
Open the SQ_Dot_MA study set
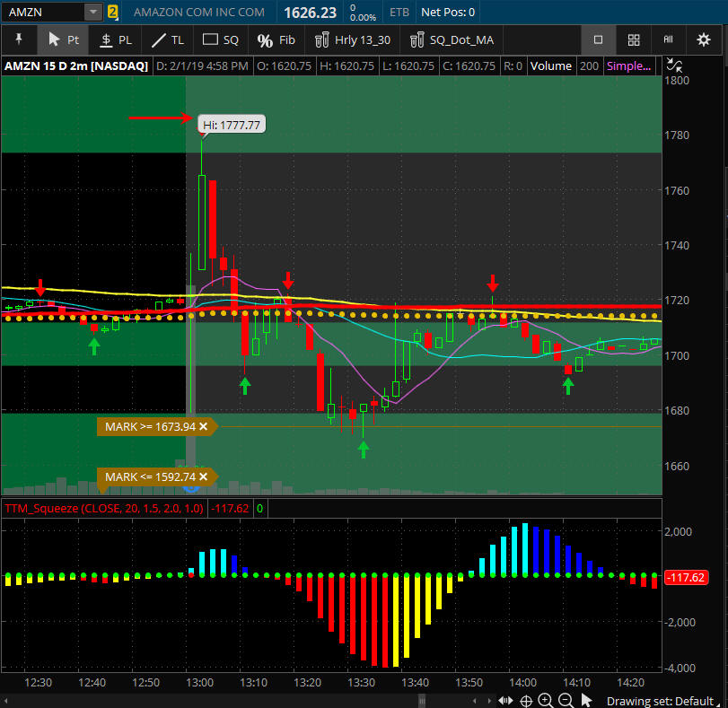452,39
